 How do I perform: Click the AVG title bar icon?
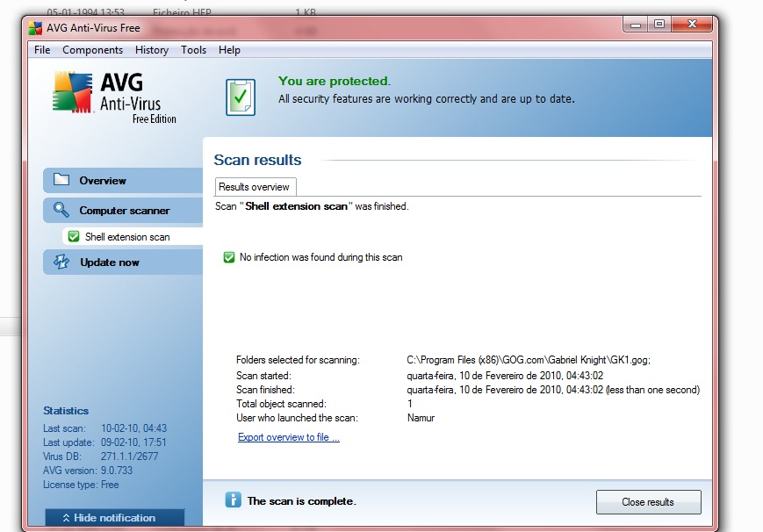tap(35, 28)
